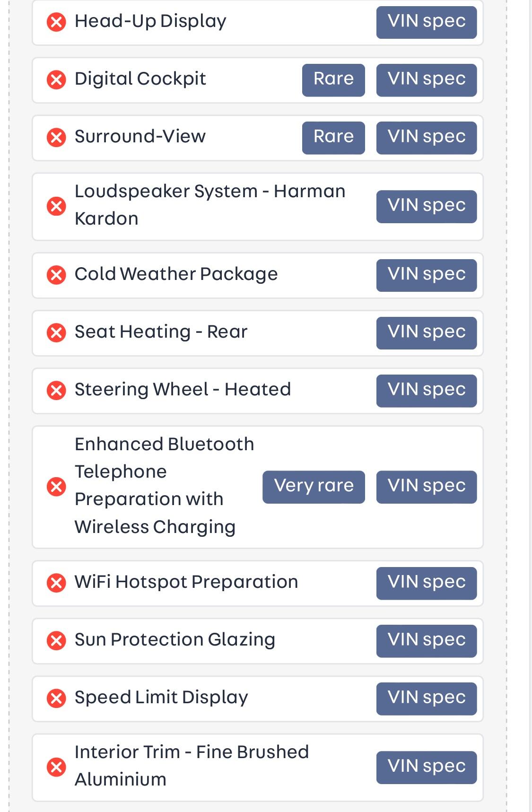Click the Rare badge on Digital Cockpit
This screenshot has width=532, height=812.
click(333, 79)
